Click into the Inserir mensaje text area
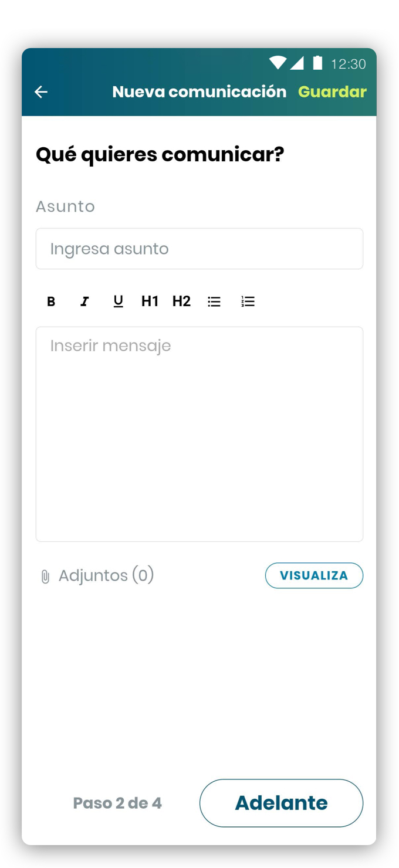This screenshot has width=399, height=868. 199,434
